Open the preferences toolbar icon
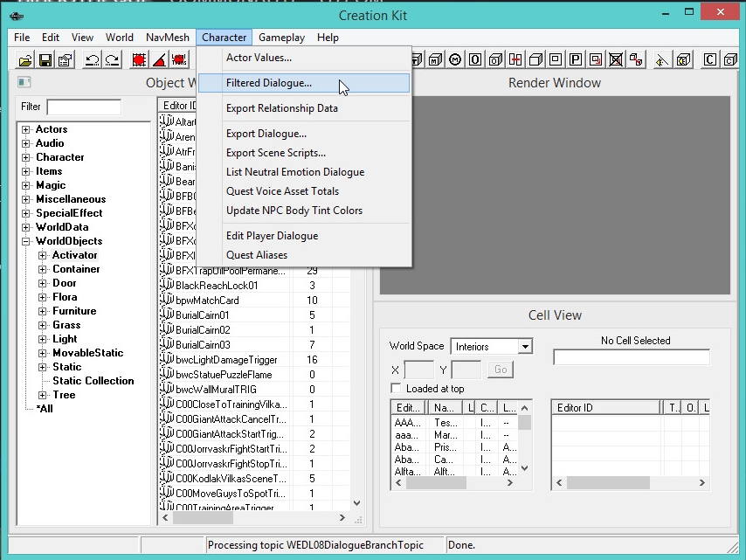Image resolution: width=746 pixels, height=560 pixels. click(x=66, y=60)
